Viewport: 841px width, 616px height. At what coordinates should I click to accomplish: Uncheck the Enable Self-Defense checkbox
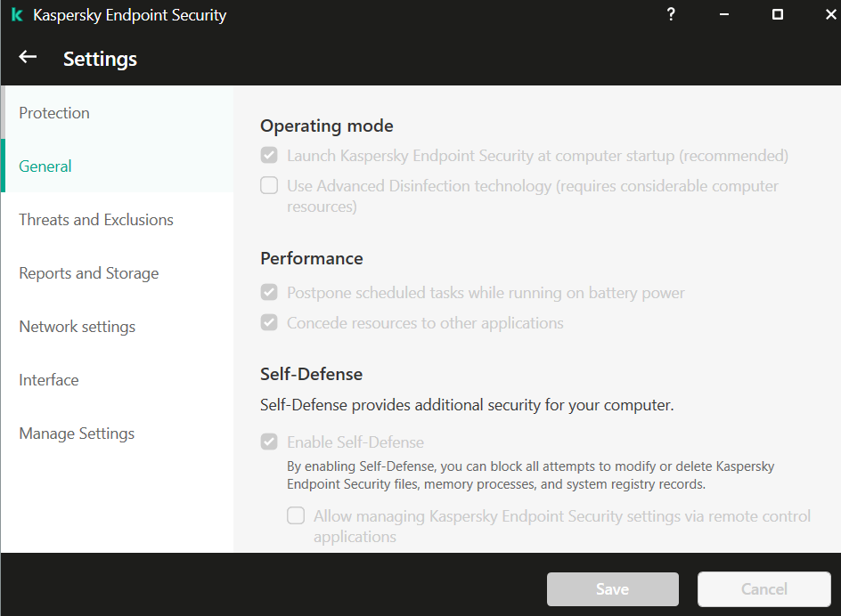coord(269,442)
